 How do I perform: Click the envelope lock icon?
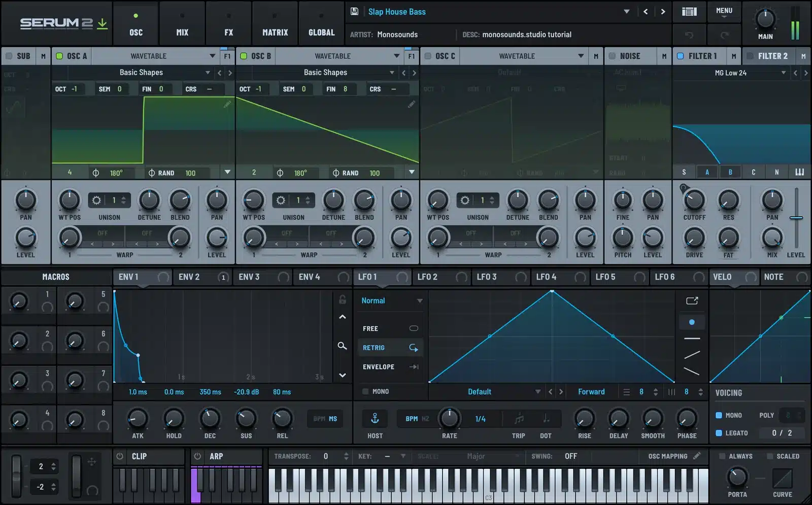[343, 299]
